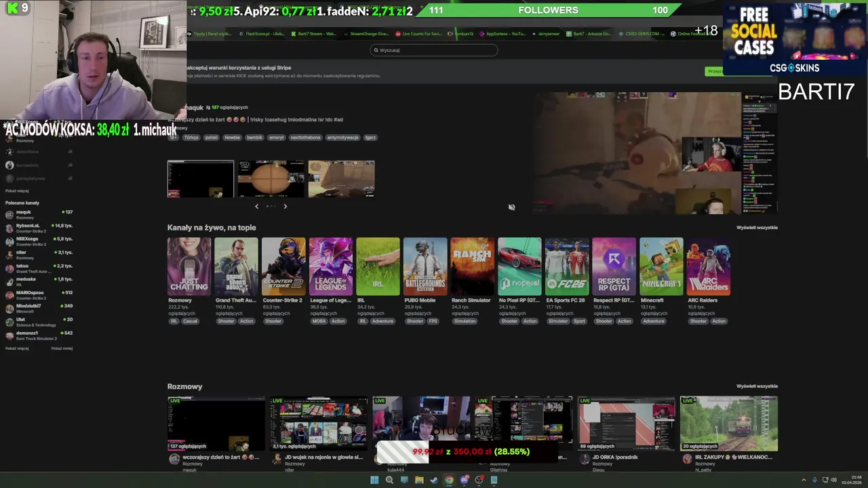
Task: Click Wyświetl wszystkie for Rozmowy section
Action: click(x=757, y=386)
